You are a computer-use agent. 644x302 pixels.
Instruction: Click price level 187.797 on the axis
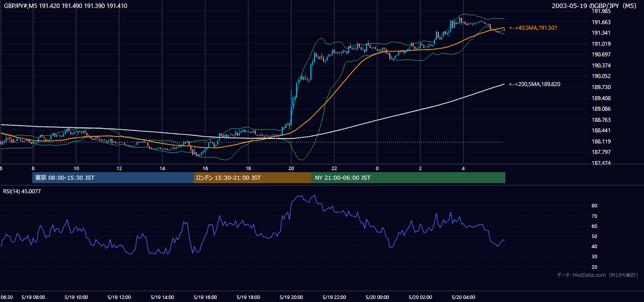[x=601, y=152]
